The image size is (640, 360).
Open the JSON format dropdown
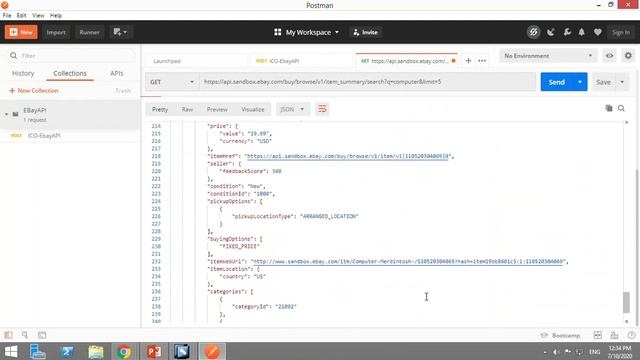click(x=292, y=109)
